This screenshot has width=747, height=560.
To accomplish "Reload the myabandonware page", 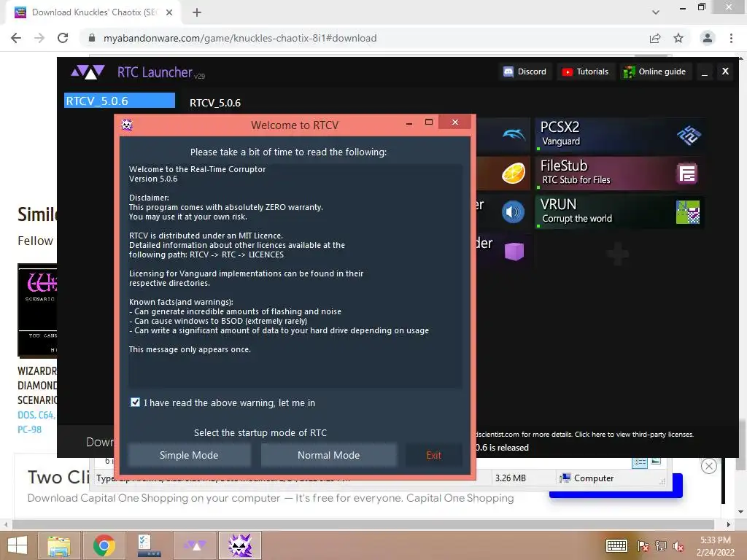I will 63,38.
